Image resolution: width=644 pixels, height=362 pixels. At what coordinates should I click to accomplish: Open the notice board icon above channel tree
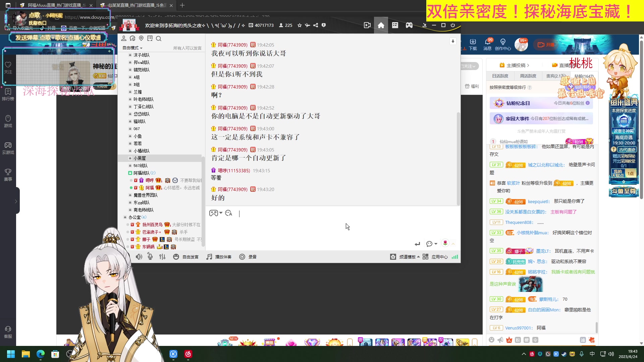click(150, 39)
